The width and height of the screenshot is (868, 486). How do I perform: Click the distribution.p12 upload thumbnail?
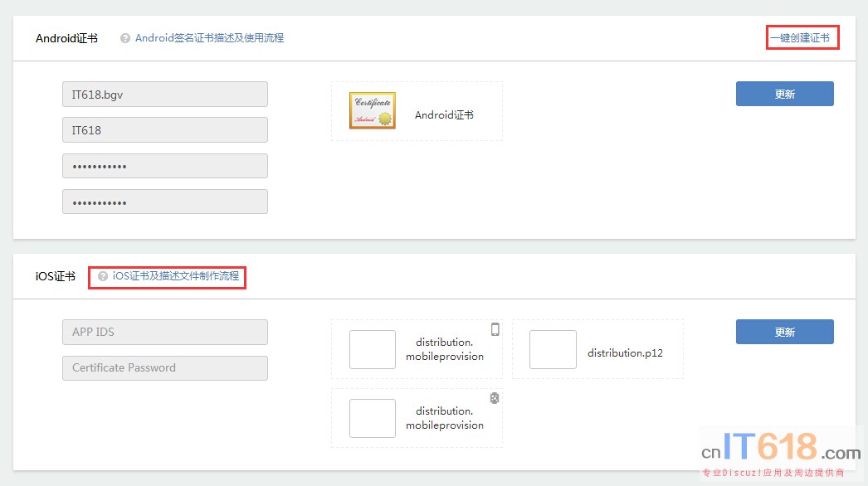coord(553,350)
